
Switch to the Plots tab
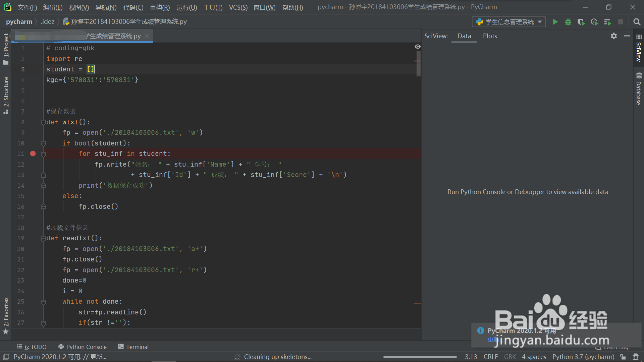click(x=490, y=36)
